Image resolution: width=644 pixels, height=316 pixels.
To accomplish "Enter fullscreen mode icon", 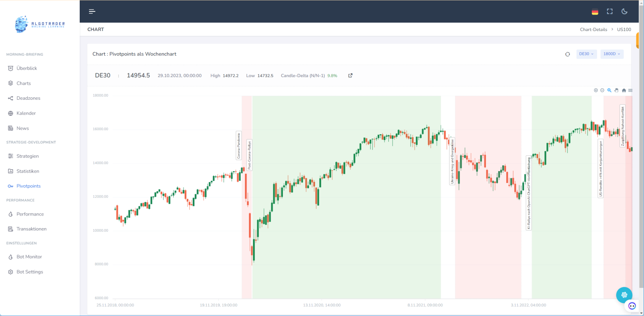I will 610,12.
